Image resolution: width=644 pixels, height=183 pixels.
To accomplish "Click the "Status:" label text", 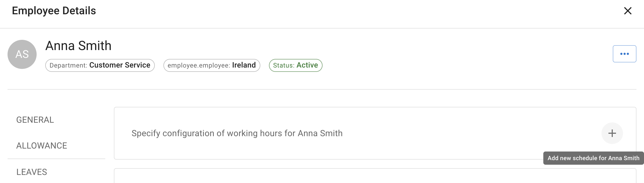I will tap(284, 65).
